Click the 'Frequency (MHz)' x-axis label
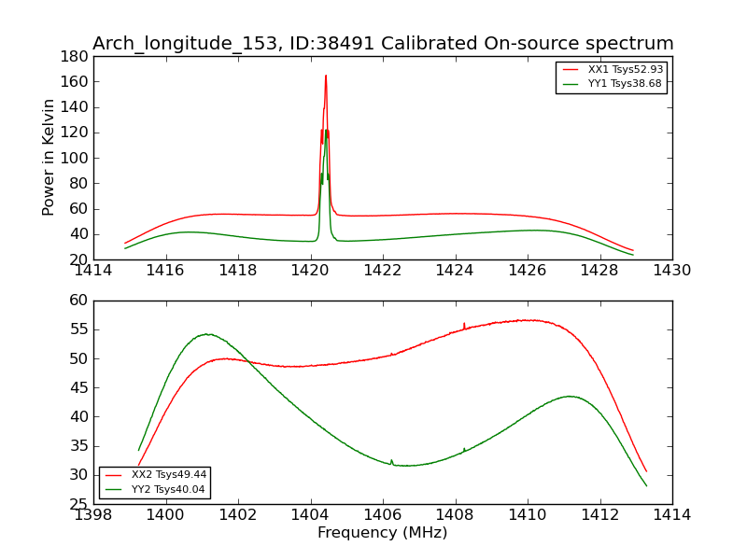This screenshot has width=747, height=560. [383, 532]
